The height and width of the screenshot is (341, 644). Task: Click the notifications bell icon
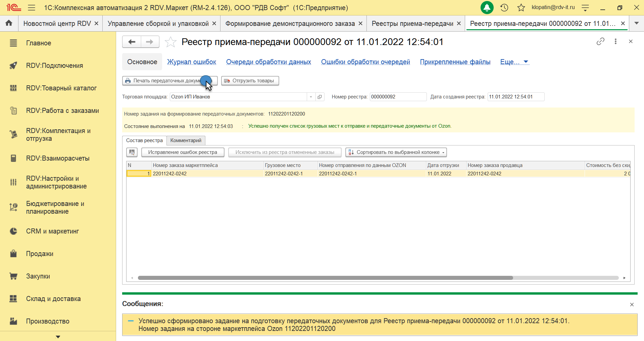pos(487,7)
